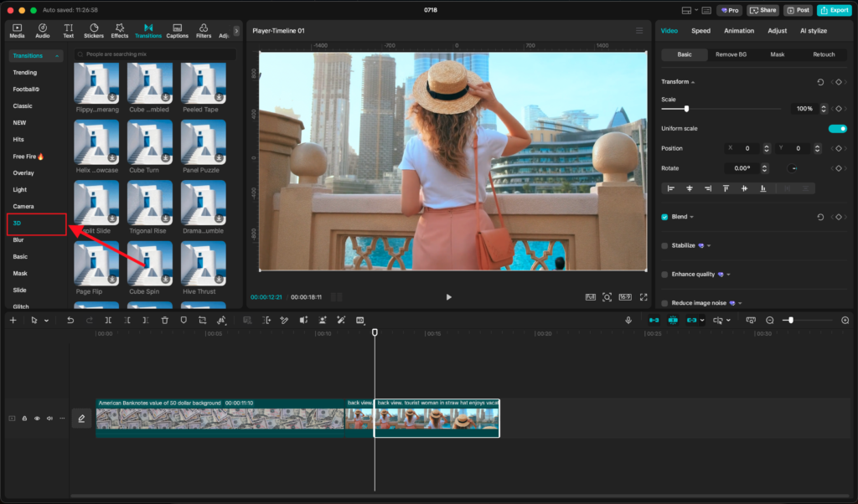
Task: Click the player menu hamburger icon
Action: click(639, 31)
